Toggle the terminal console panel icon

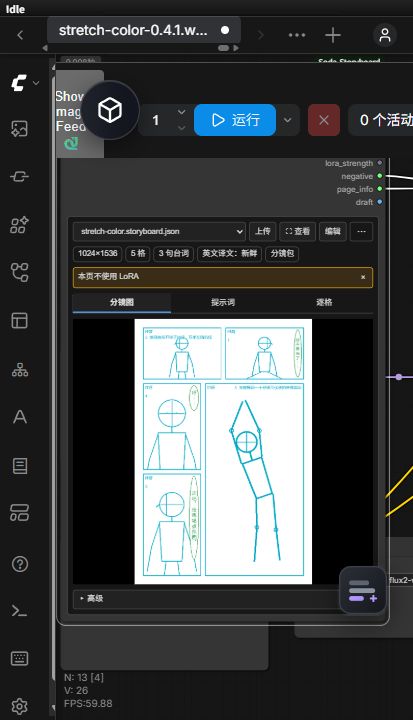19,611
